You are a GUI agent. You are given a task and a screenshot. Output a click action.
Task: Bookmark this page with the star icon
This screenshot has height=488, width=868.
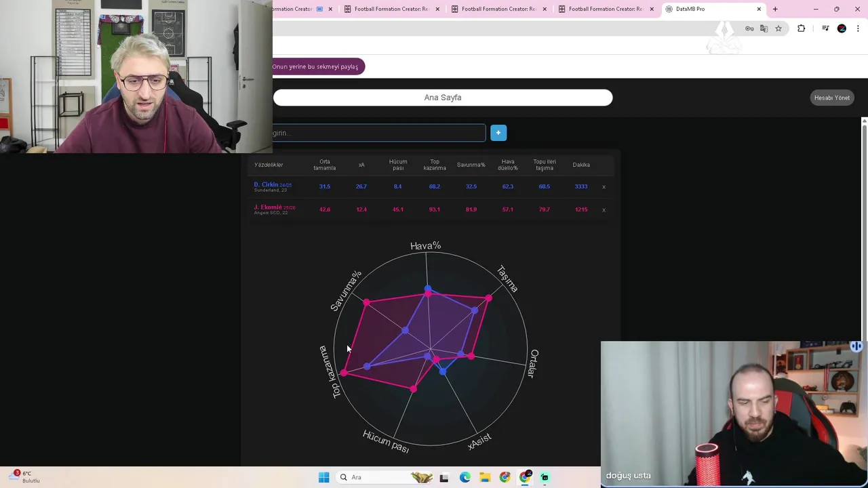[x=778, y=28]
